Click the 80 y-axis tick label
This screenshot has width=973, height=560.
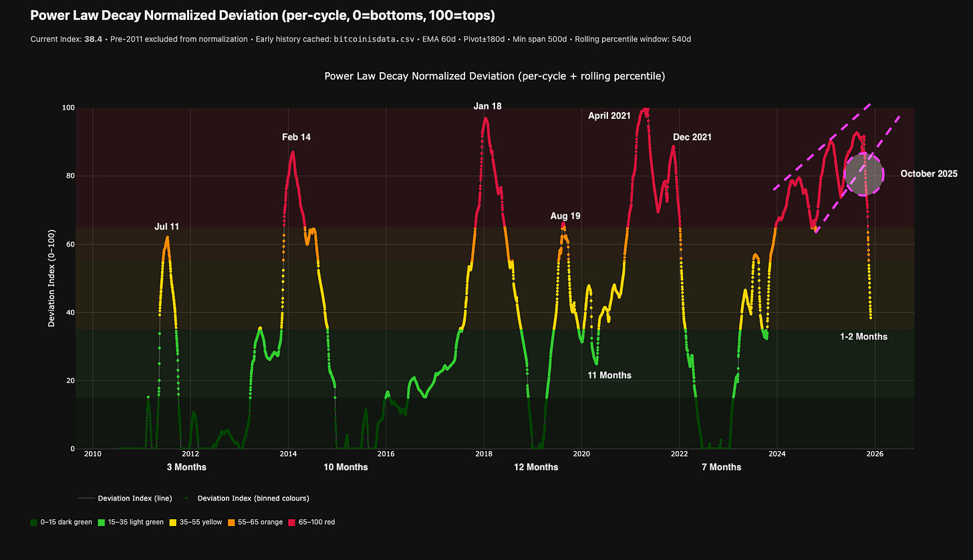point(69,176)
